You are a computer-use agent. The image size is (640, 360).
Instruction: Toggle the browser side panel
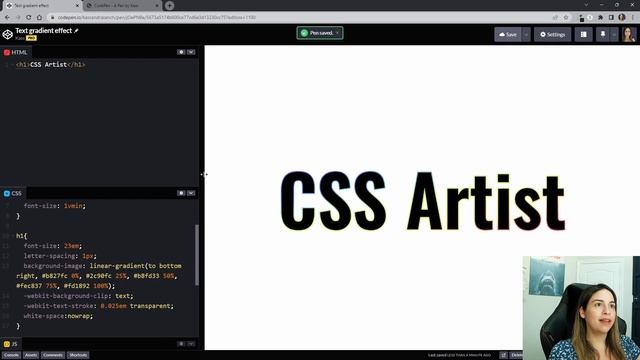pos(611,18)
